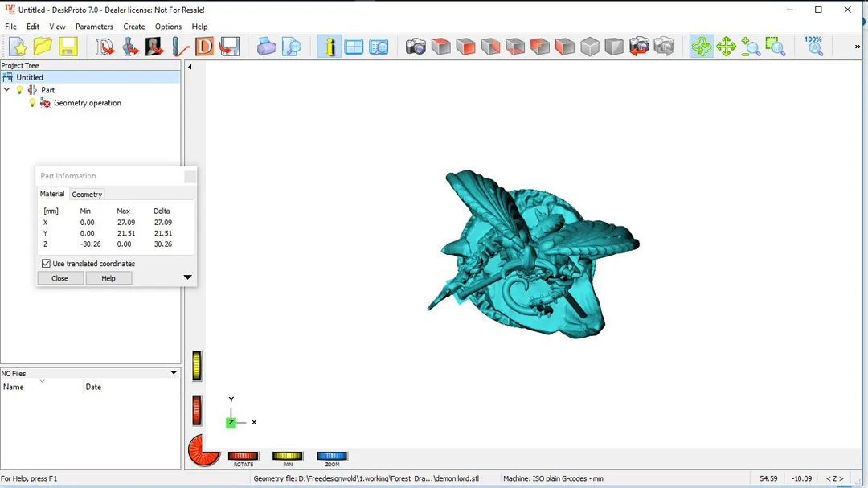Open the File menu

pos(10,27)
